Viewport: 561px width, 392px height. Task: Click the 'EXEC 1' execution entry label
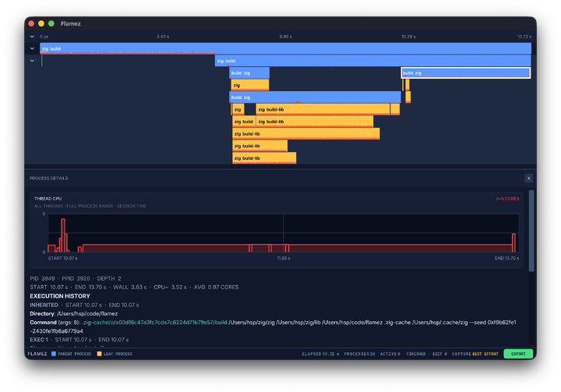point(39,339)
